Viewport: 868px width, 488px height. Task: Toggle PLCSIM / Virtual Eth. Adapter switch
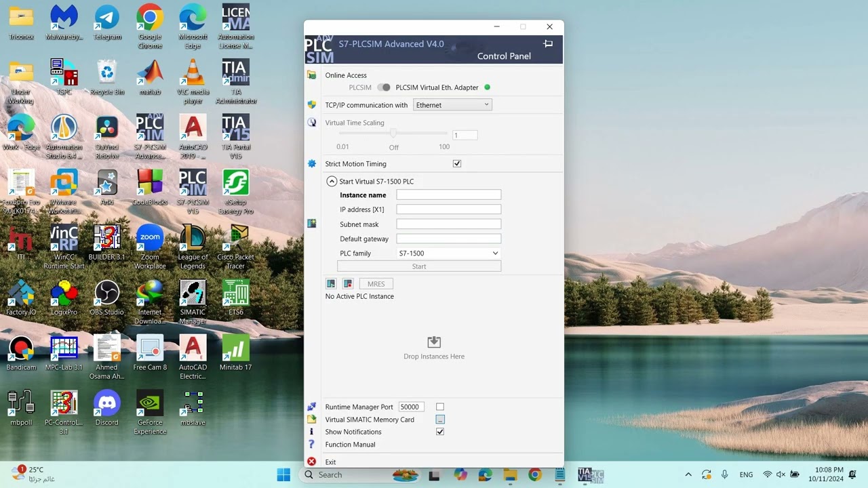384,87
